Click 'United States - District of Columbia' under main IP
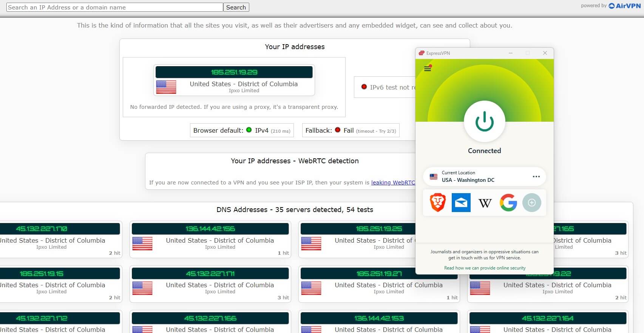 coord(244,84)
